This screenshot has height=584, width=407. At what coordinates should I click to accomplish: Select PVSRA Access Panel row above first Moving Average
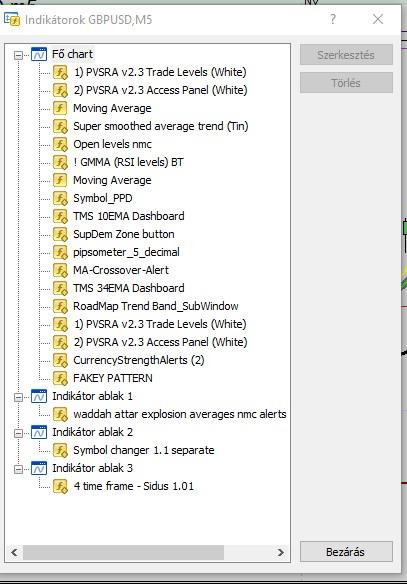(160, 90)
